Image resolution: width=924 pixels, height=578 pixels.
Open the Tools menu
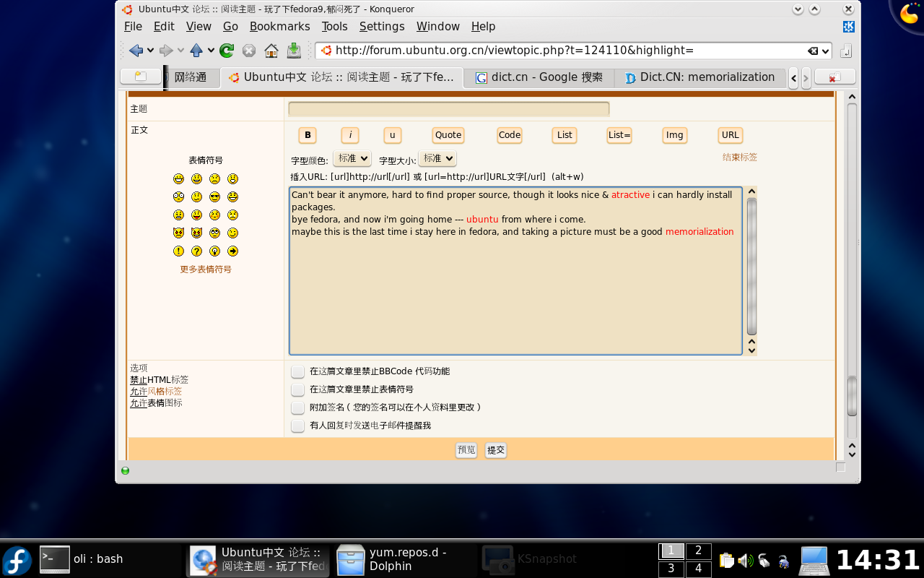tap(334, 26)
